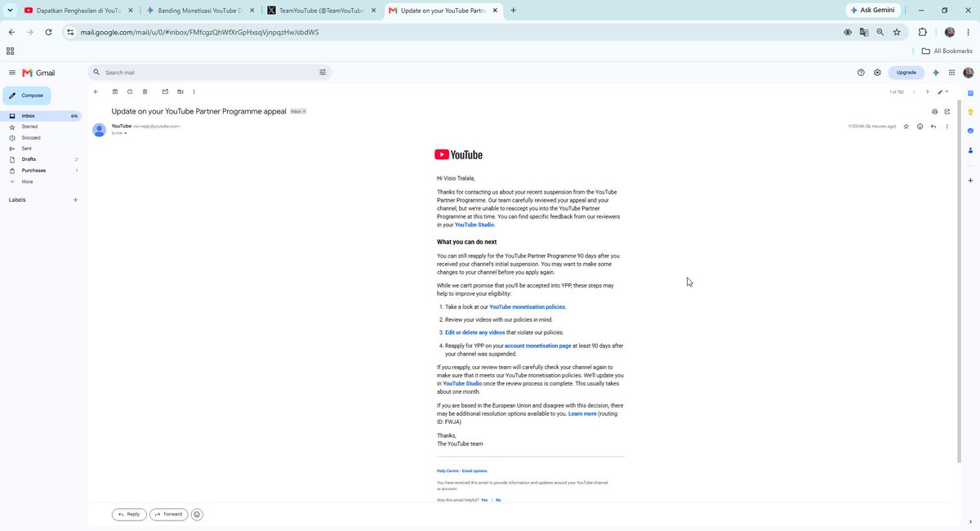The width and height of the screenshot is (980, 531).
Task: Open the Email options link
Action: pos(474,471)
